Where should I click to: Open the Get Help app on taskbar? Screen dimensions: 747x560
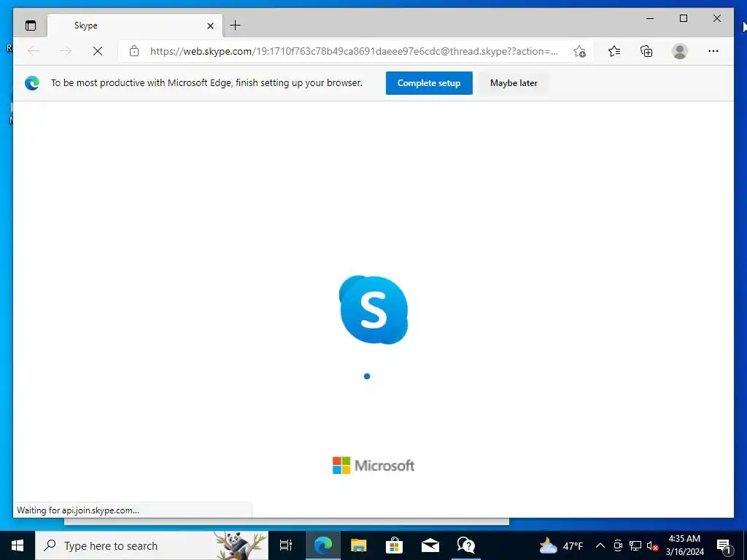point(465,545)
